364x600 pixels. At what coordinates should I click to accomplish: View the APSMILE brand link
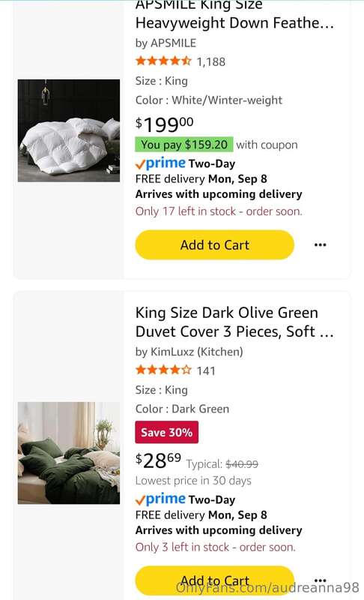pyautogui.click(x=166, y=43)
